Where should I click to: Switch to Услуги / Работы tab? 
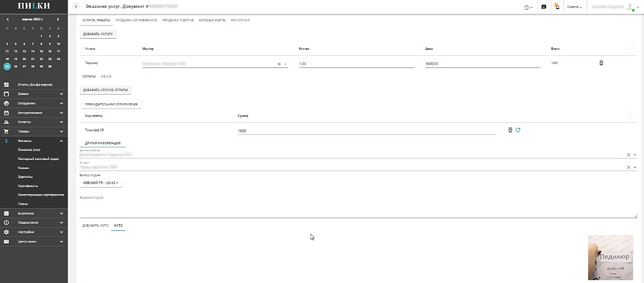96,20
